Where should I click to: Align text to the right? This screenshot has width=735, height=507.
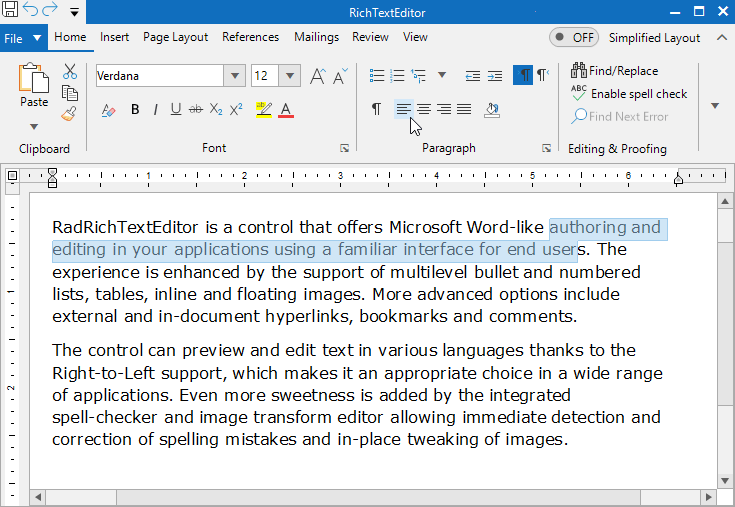click(x=444, y=109)
